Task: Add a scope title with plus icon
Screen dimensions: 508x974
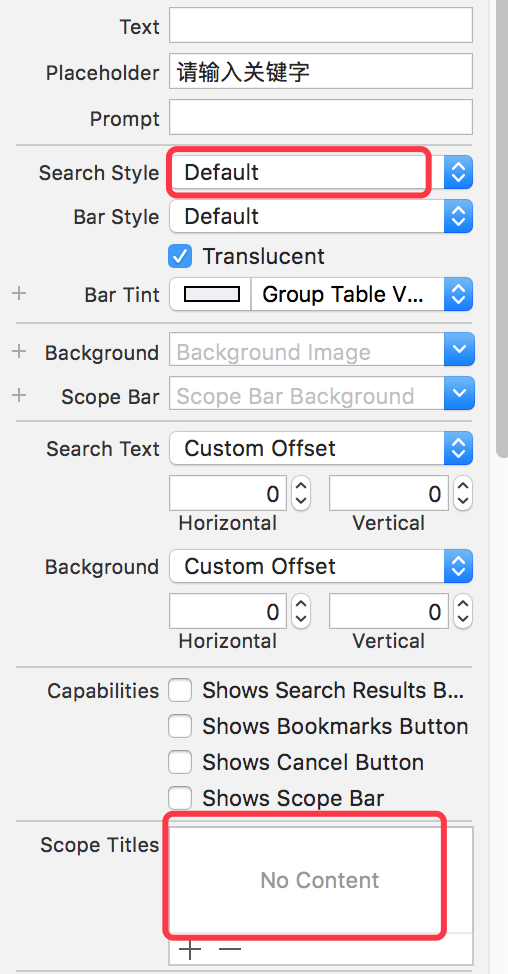Action: 190,950
